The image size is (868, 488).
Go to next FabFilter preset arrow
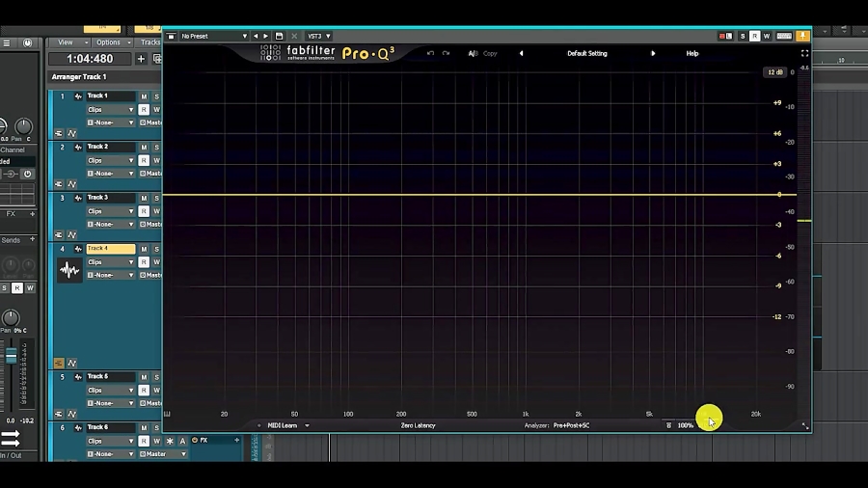coord(653,54)
